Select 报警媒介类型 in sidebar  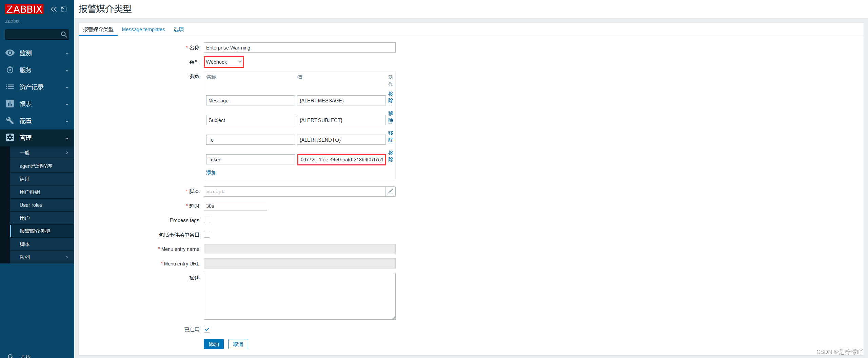(42, 231)
